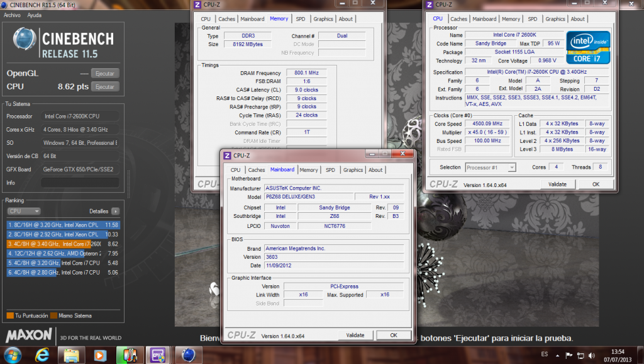This screenshot has height=364, width=644.
Task: Open Memory tab in Mainboard CPU-Z window
Action: pyautogui.click(x=308, y=170)
